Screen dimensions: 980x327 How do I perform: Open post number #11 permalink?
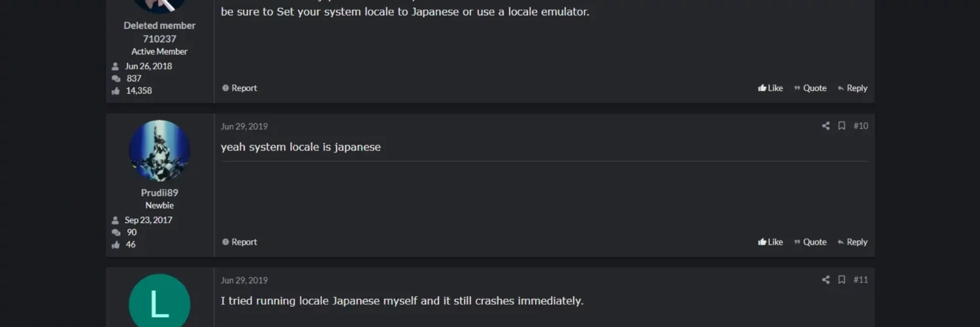(x=861, y=280)
